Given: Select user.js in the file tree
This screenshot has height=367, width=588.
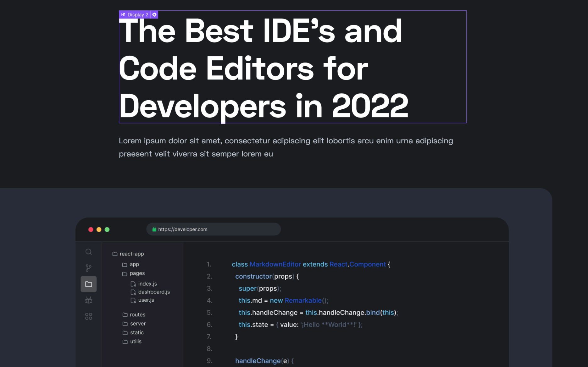Looking at the screenshot, I should 146,300.
